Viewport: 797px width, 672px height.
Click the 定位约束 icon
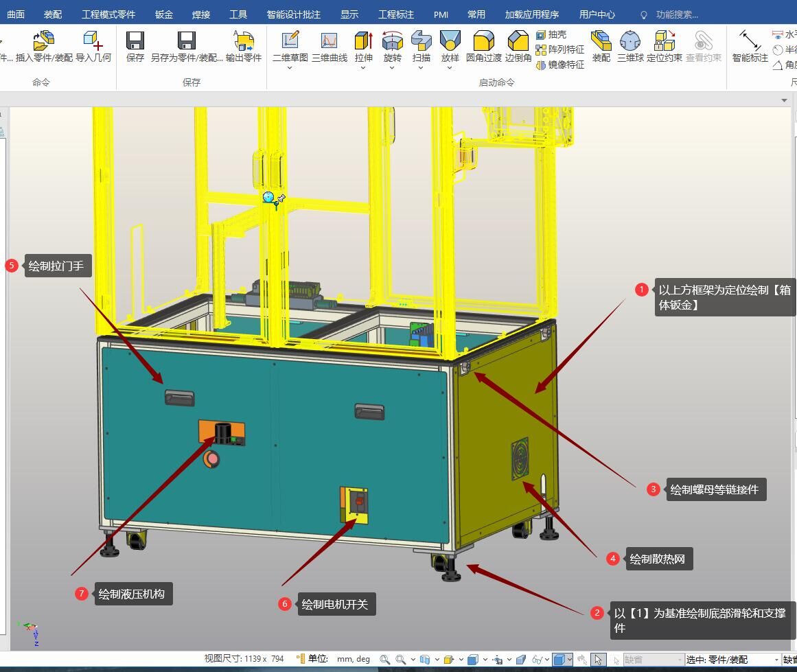[664, 43]
